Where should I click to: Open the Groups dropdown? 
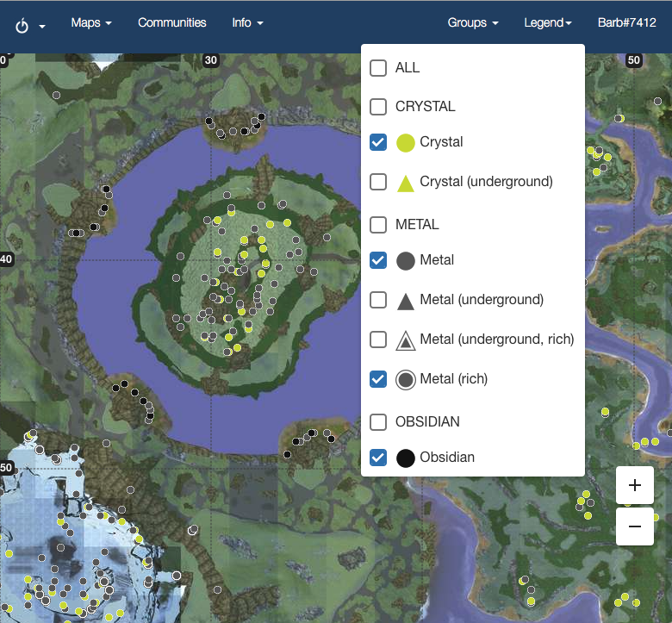(473, 23)
